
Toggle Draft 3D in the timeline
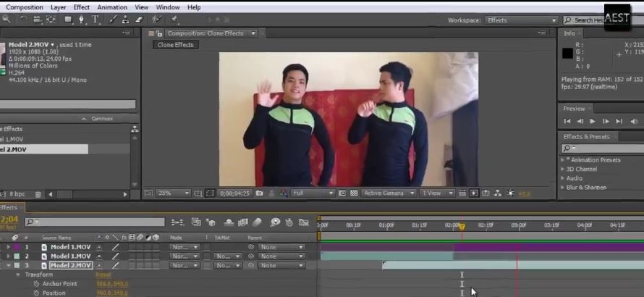[x=211, y=222]
